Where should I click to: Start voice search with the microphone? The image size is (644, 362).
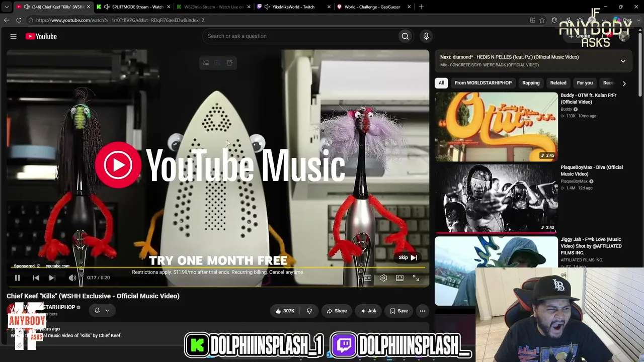(426, 36)
